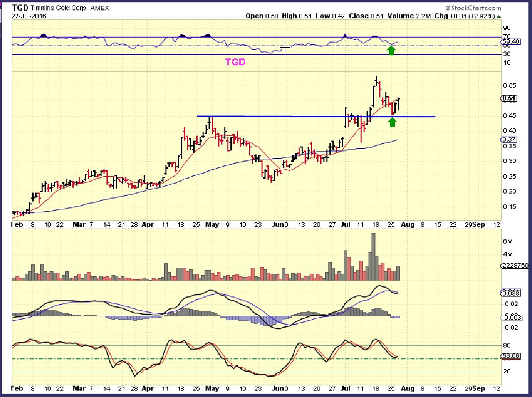This screenshot has height=397, width=532.
Task: Click the 0.55 price axis label
Action: [x=509, y=86]
